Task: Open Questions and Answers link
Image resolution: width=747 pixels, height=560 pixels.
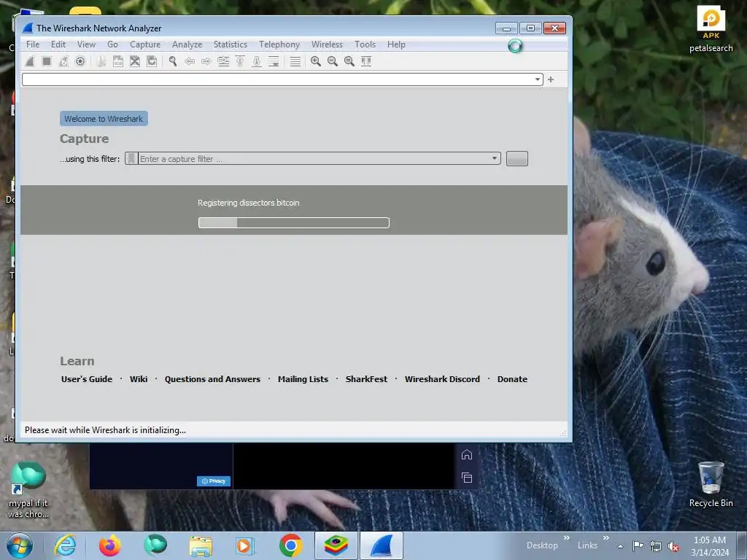Action: pyautogui.click(x=212, y=379)
